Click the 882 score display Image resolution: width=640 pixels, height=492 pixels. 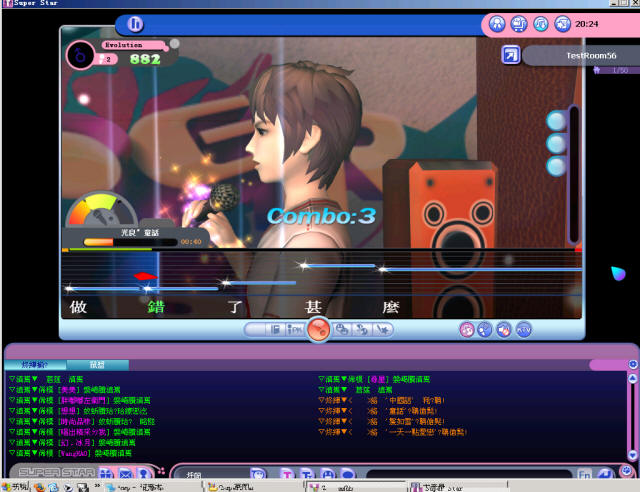[145, 59]
